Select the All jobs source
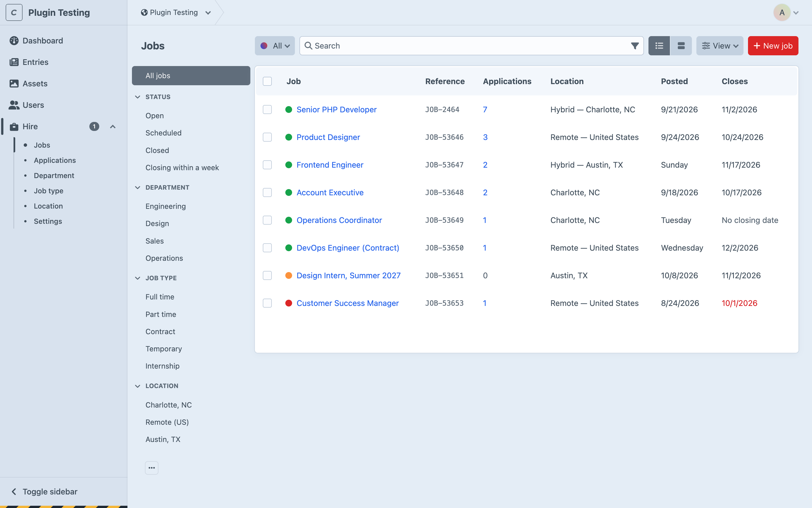This screenshot has width=812, height=508. pos(191,76)
